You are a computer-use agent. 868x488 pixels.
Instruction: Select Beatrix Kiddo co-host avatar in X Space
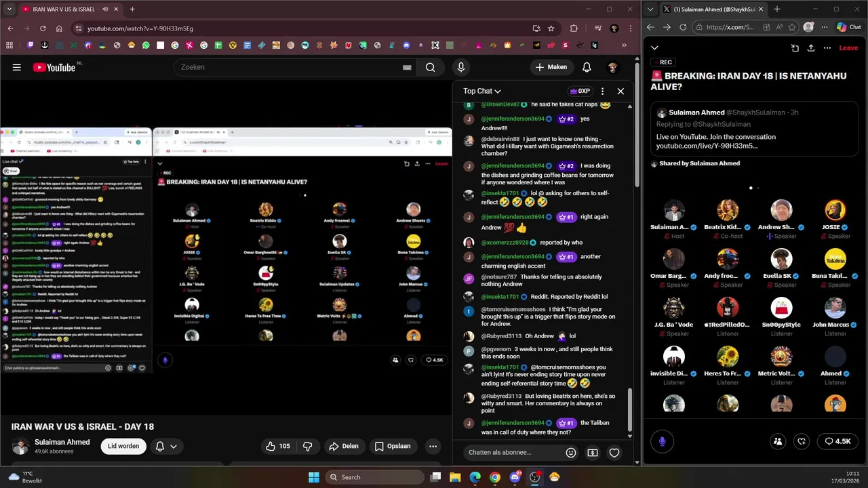pyautogui.click(x=728, y=210)
